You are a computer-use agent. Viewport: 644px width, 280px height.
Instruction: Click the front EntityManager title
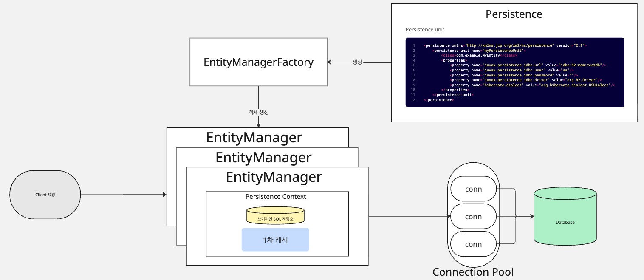coord(274,177)
